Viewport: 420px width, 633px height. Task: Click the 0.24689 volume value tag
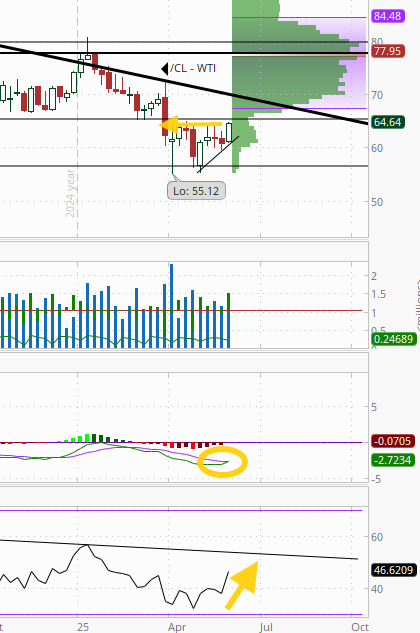[393, 339]
